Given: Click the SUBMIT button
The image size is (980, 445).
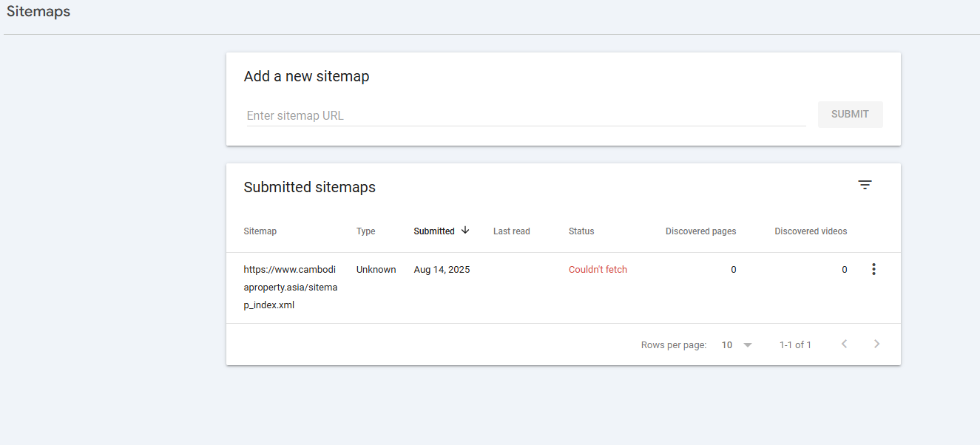Looking at the screenshot, I should [850, 114].
